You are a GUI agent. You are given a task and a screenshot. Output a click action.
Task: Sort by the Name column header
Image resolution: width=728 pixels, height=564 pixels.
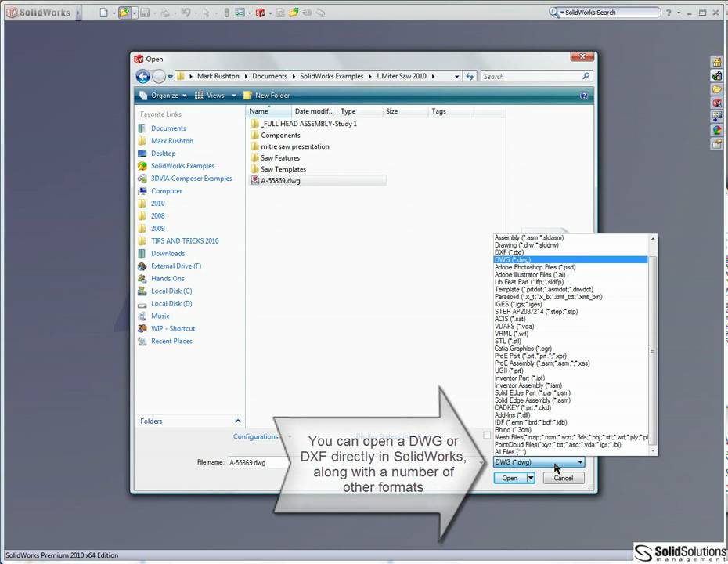(x=268, y=111)
